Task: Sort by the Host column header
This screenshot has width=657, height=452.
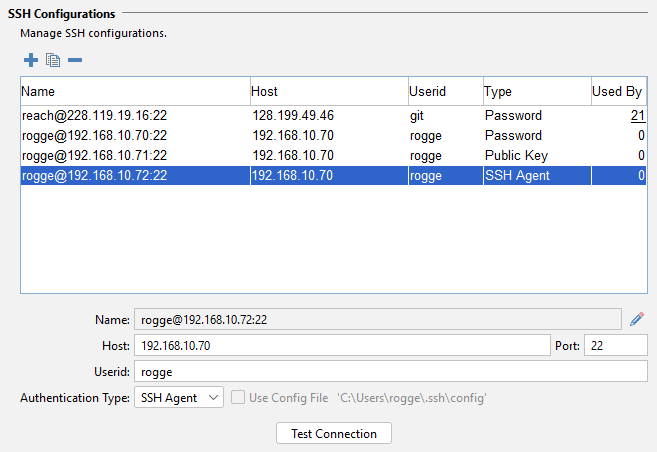Action: 328,92
